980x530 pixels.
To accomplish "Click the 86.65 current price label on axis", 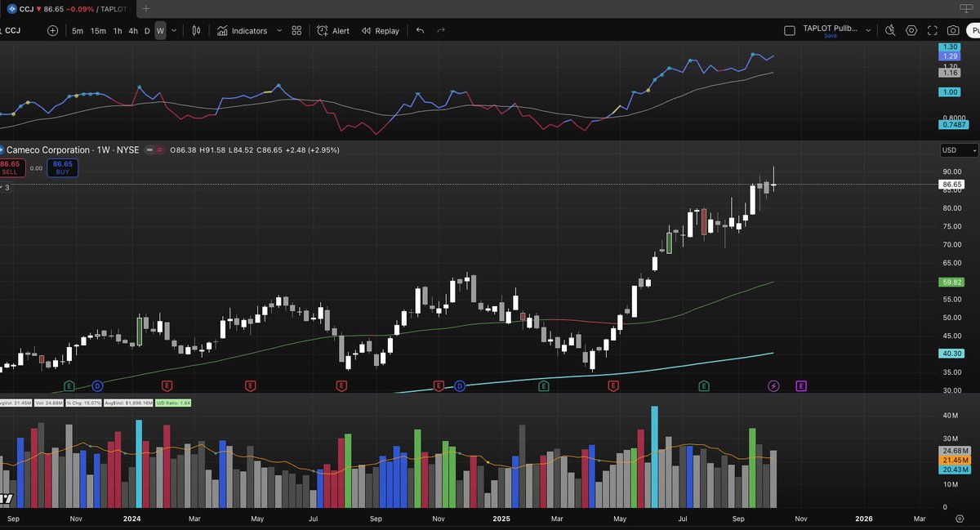I will tap(952, 185).
